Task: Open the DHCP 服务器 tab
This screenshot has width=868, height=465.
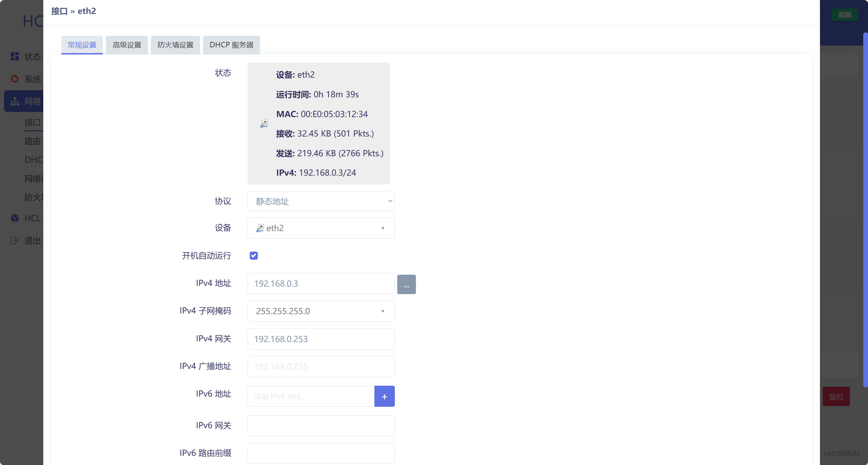Action: (231, 45)
